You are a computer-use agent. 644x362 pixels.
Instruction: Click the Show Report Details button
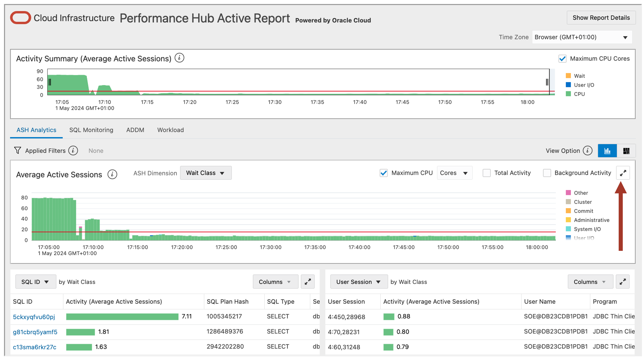(601, 18)
